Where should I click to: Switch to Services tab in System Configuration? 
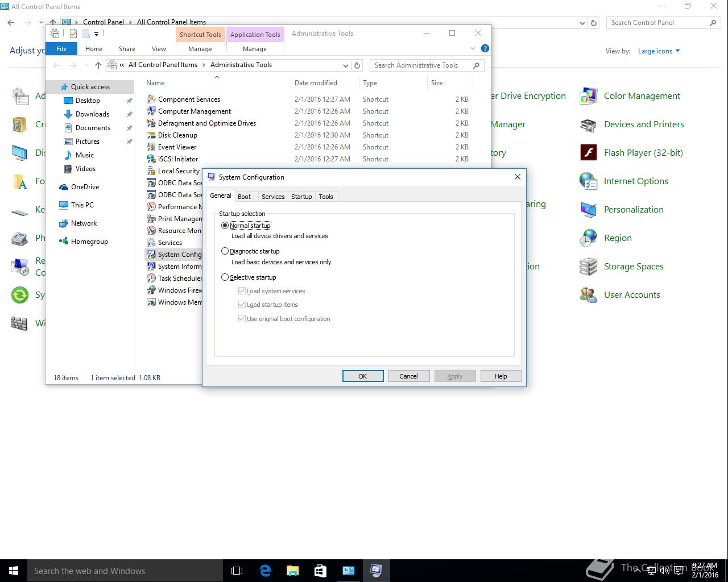[x=273, y=197]
